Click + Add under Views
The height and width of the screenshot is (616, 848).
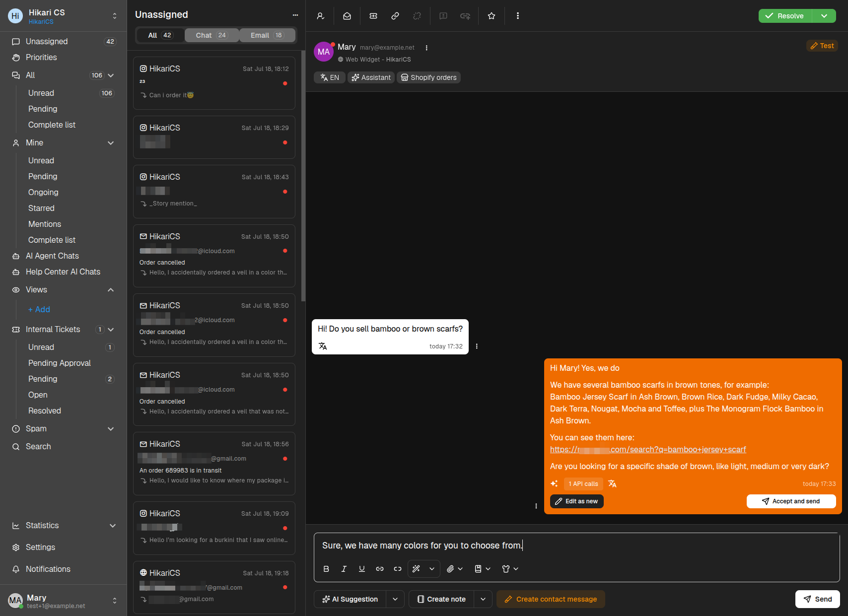(x=39, y=310)
